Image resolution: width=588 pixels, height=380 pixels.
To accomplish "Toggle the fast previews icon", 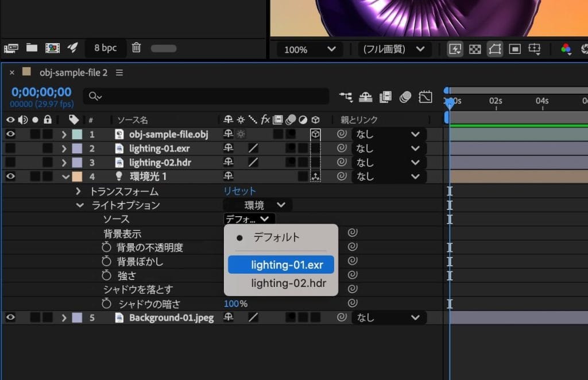I will pos(455,49).
